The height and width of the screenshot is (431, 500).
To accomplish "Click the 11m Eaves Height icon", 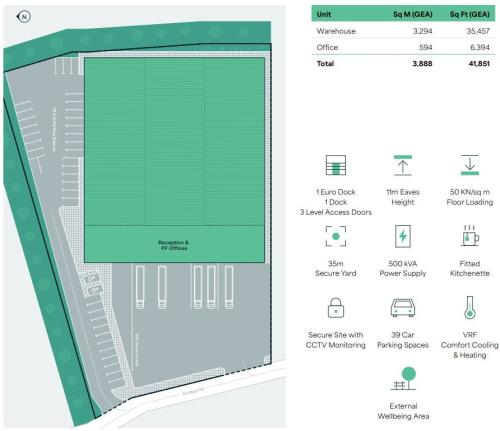I will (403, 165).
